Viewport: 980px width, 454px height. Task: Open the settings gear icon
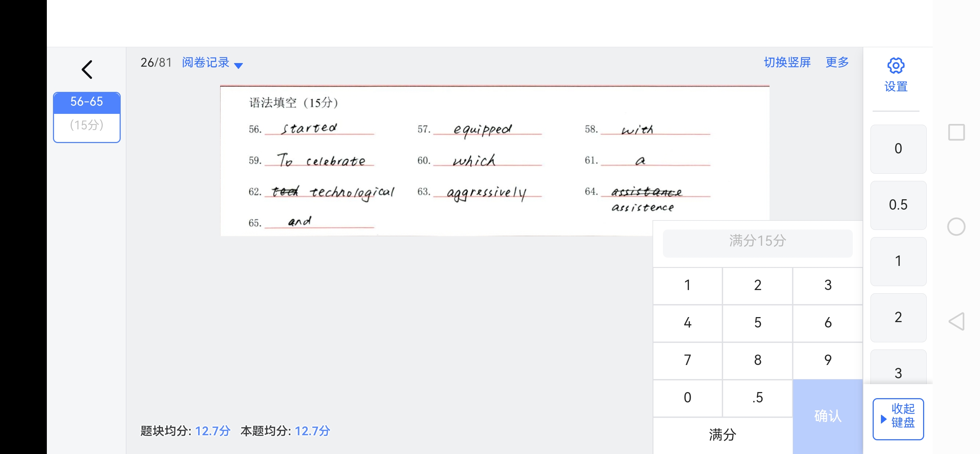tap(896, 66)
